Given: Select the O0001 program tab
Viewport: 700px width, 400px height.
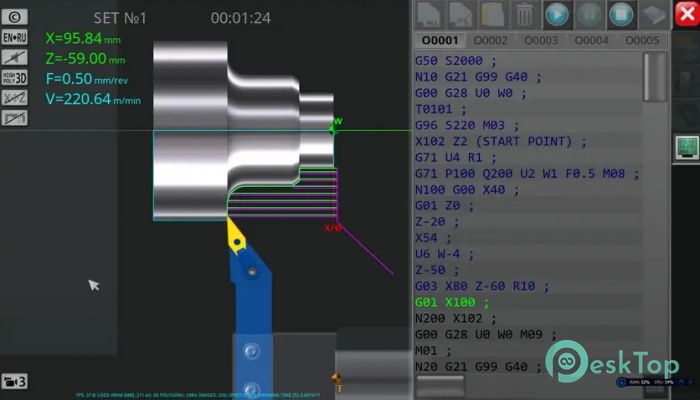Looking at the screenshot, I should click(x=440, y=41).
